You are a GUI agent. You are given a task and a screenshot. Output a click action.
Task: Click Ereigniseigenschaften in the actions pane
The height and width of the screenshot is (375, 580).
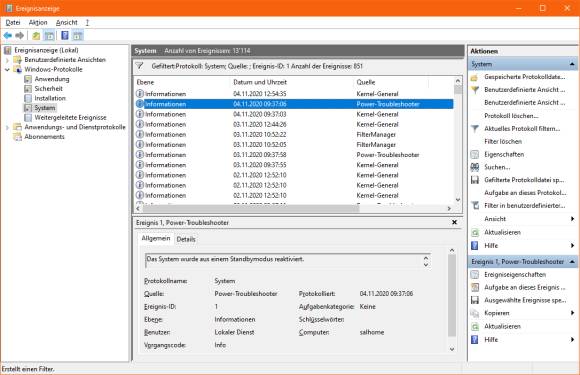515,275
